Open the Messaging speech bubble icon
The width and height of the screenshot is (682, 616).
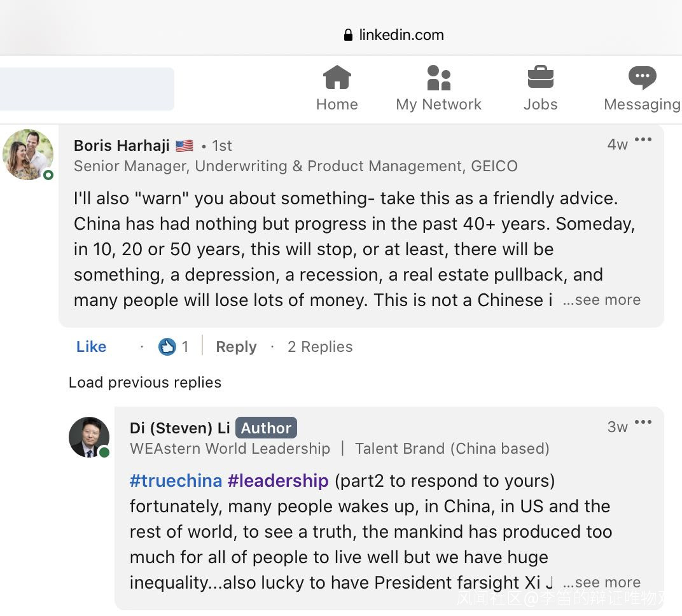tap(642, 78)
